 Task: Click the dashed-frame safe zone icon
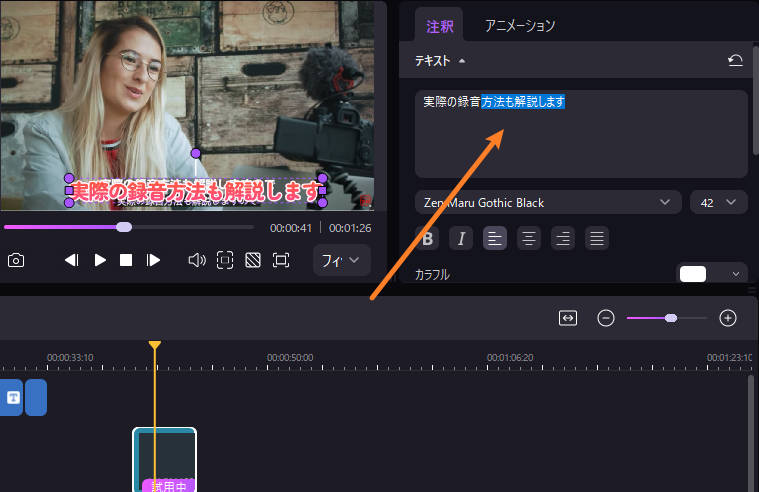click(x=225, y=261)
